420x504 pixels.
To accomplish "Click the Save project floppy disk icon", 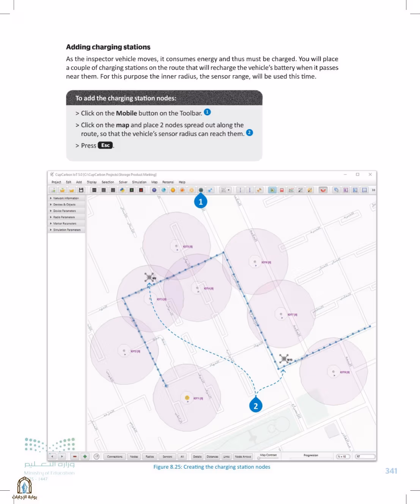I will [x=81, y=190].
